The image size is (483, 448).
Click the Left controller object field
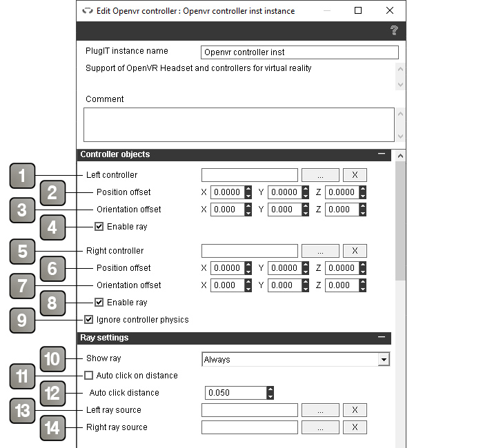[x=250, y=175]
